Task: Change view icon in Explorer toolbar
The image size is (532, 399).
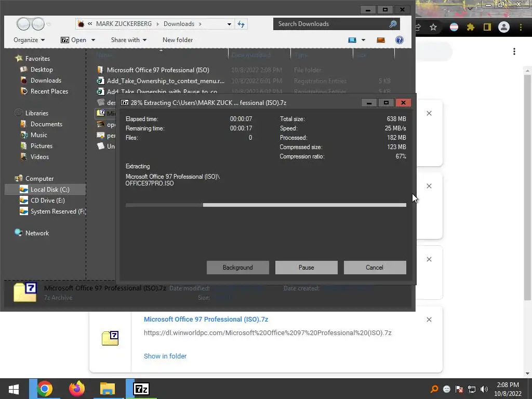Action: [352, 40]
